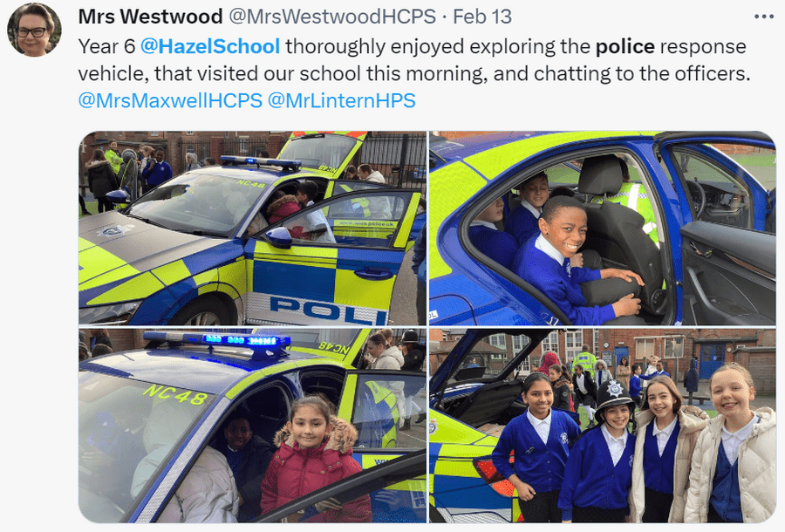Click the bold word police in tweet
The image size is (785, 532).
(x=625, y=46)
